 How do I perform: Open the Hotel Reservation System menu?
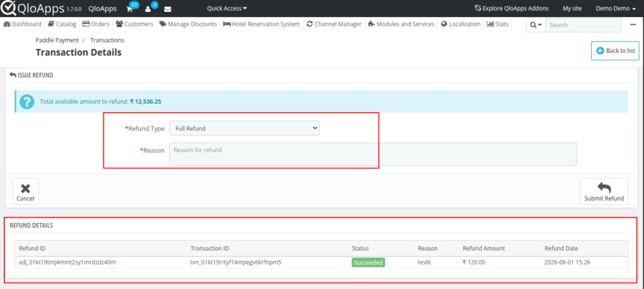262,25
